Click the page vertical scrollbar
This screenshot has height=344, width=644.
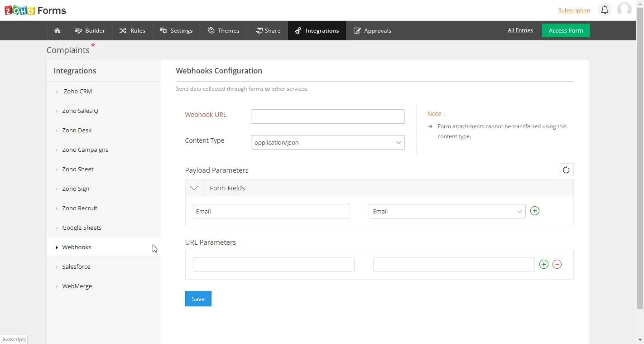point(640,159)
